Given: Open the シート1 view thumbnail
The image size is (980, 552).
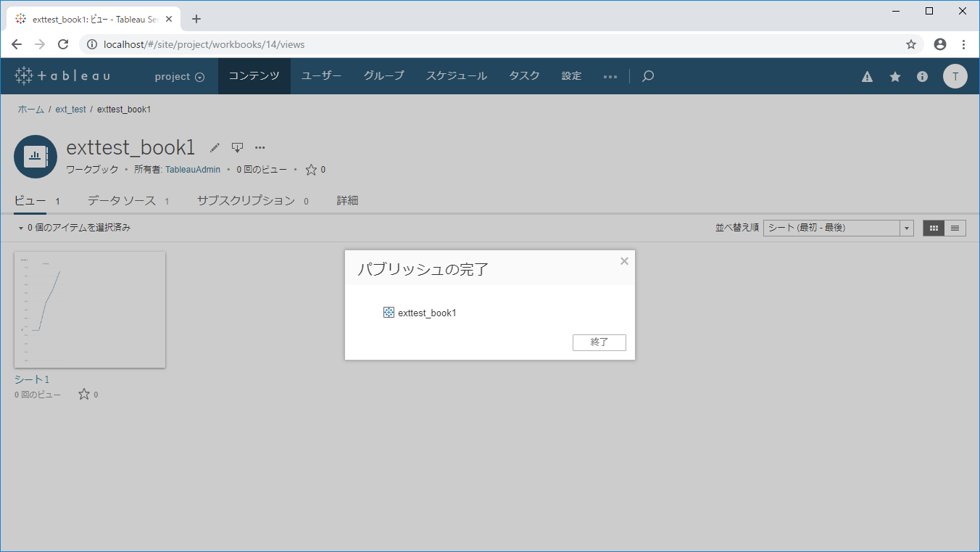Looking at the screenshot, I should [x=90, y=310].
